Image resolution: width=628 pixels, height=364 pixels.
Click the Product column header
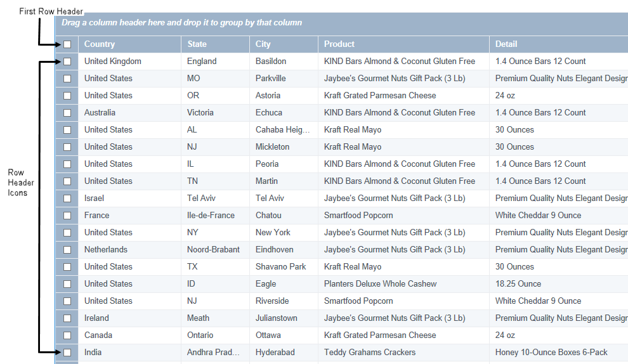[x=403, y=44]
